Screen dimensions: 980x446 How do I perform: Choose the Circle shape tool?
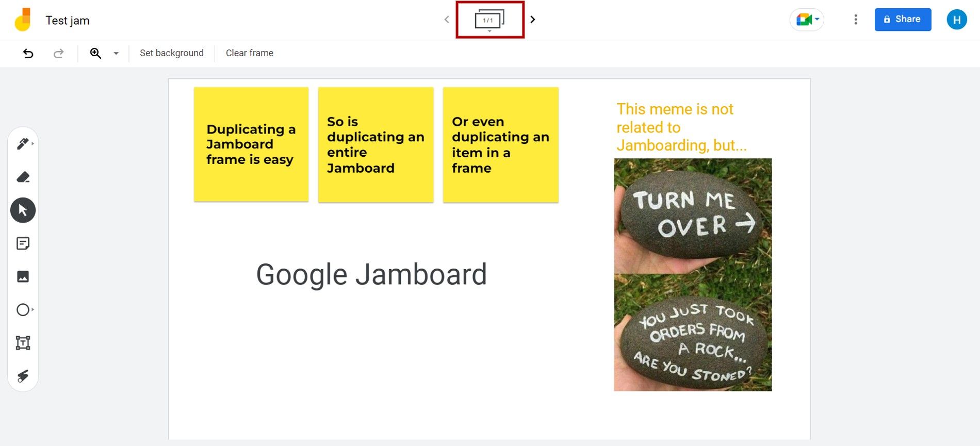coord(23,310)
